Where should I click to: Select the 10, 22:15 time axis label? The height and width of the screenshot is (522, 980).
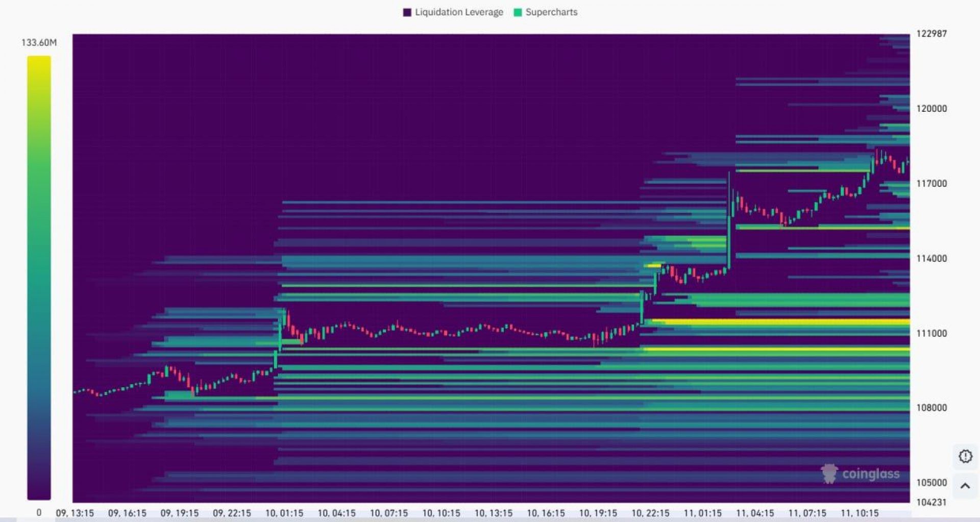(650, 513)
